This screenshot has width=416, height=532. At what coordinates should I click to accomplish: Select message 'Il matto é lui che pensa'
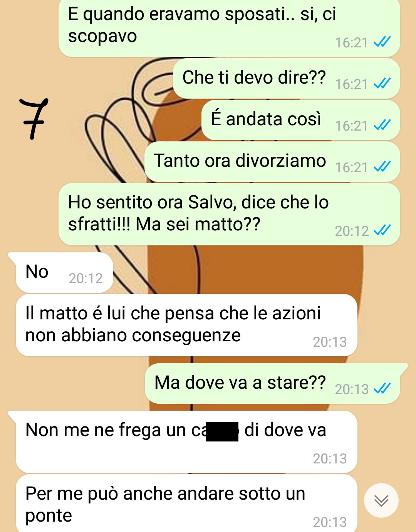(x=186, y=325)
